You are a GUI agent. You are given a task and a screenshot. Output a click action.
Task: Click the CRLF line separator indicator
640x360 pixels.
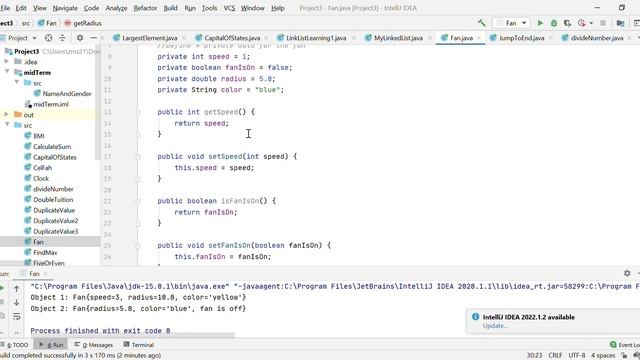(x=556, y=356)
